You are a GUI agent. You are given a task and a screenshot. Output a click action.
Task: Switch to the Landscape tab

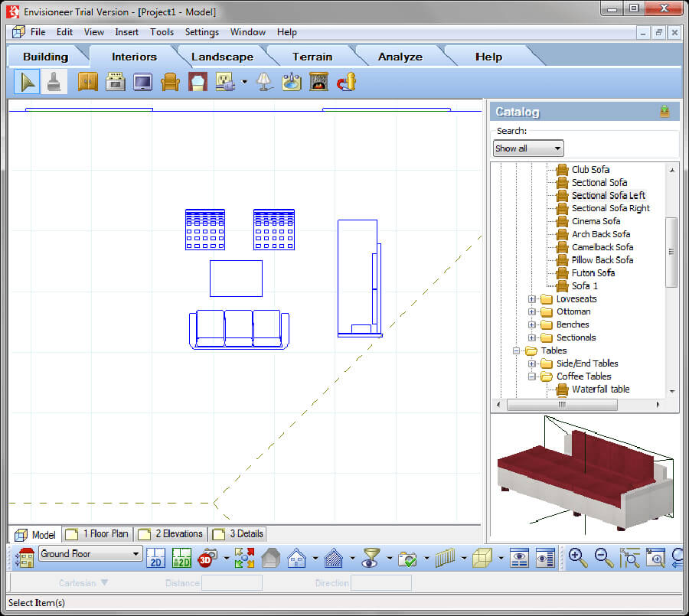tap(222, 57)
